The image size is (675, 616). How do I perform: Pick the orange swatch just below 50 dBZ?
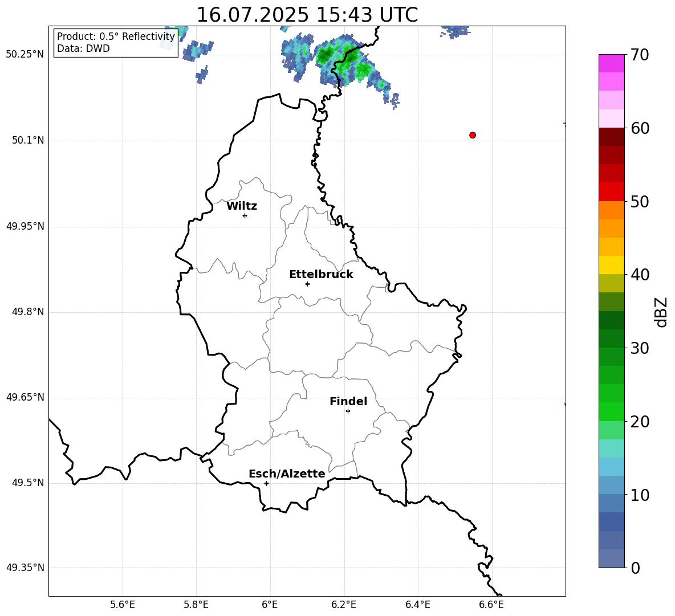tap(612, 210)
